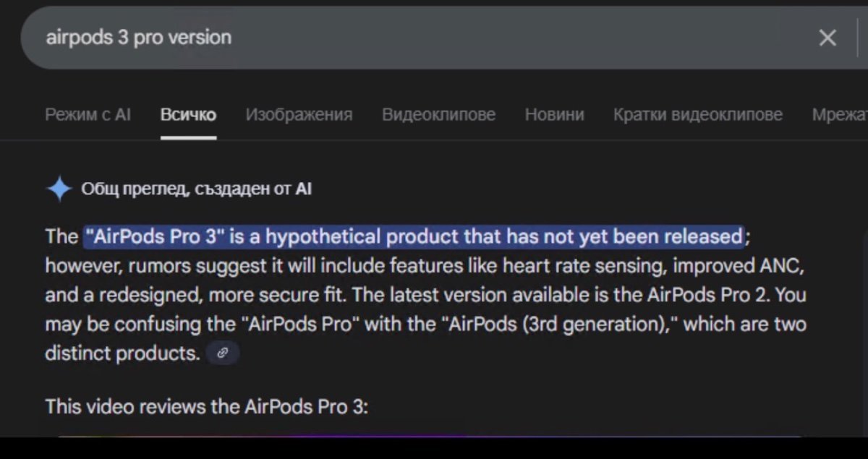Clear the search query with the X icon
Screen dimensions: 868x459
(827, 38)
